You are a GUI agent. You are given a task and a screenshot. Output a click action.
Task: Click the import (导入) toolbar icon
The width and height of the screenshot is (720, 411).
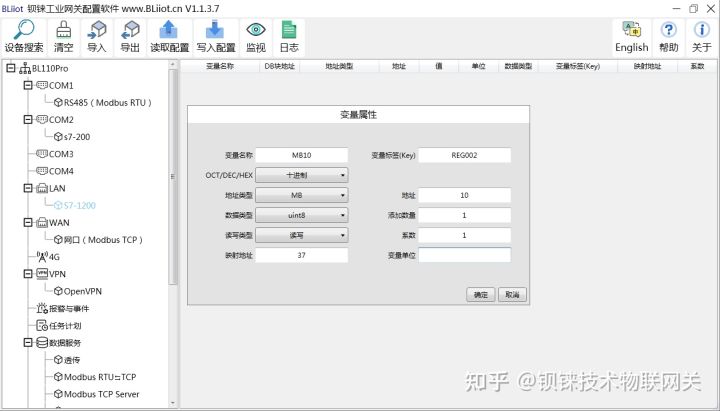pyautogui.click(x=96, y=37)
